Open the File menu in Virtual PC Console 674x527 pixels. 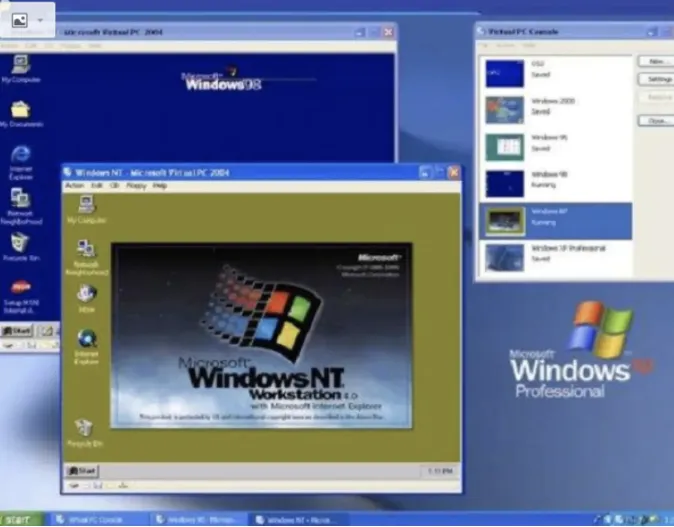484,45
